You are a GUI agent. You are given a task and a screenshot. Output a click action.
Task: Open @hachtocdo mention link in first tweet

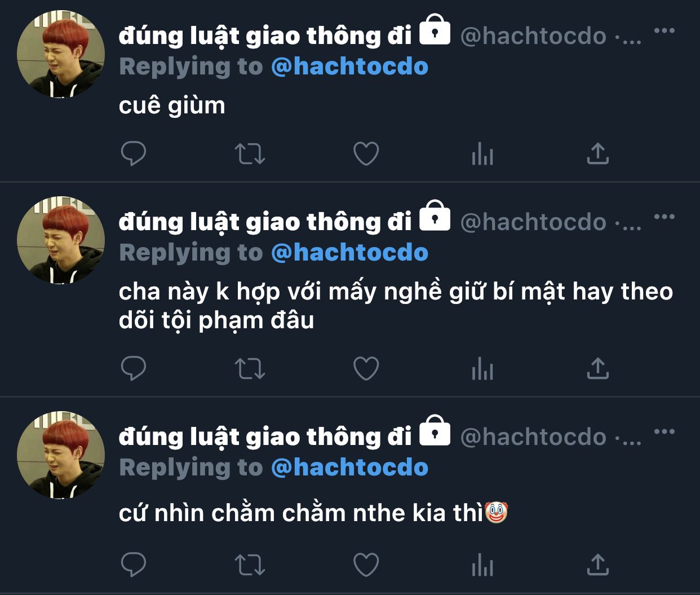point(350,67)
